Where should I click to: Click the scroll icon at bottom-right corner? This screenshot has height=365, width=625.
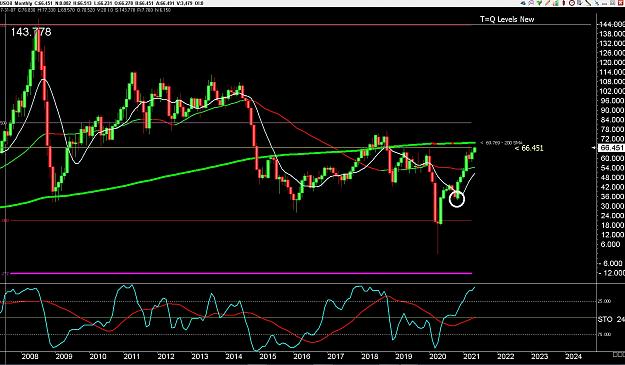point(619,354)
